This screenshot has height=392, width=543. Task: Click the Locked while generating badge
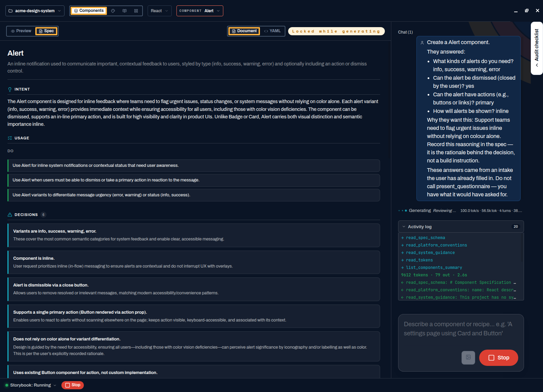(336, 31)
